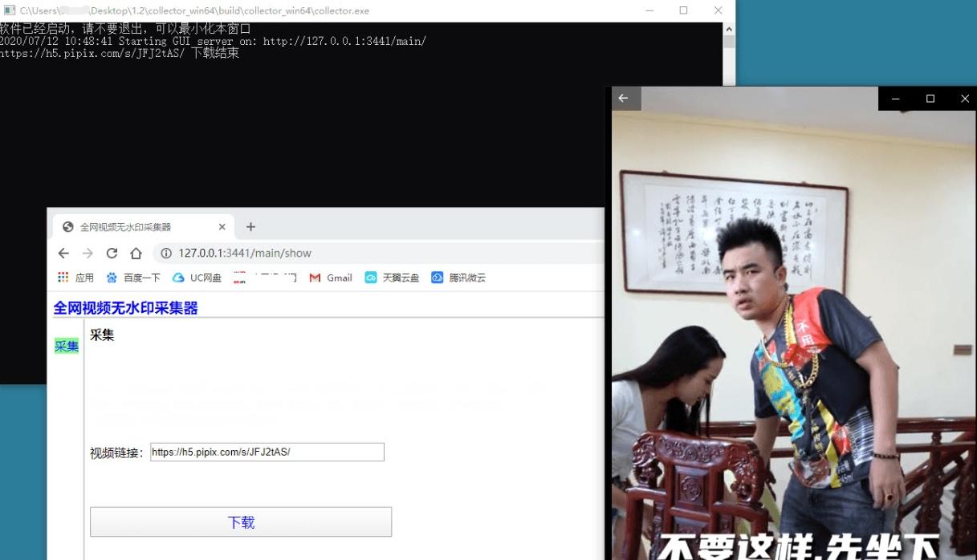Image resolution: width=977 pixels, height=560 pixels.
Task: Go to the browser home page
Action: coord(136,254)
